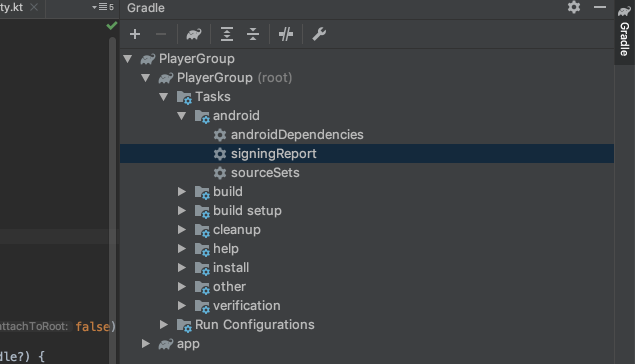Expand the install task group

pos(182,267)
